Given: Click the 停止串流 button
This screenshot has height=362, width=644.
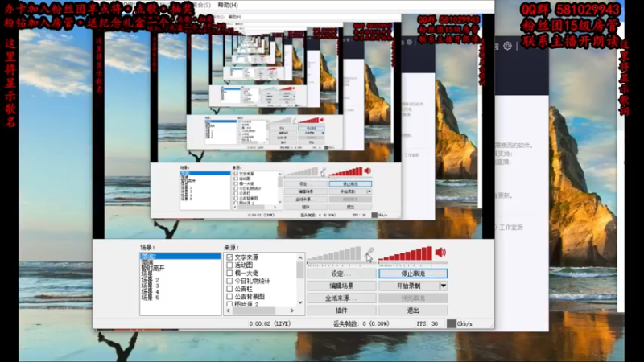Looking at the screenshot, I should [413, 274].
